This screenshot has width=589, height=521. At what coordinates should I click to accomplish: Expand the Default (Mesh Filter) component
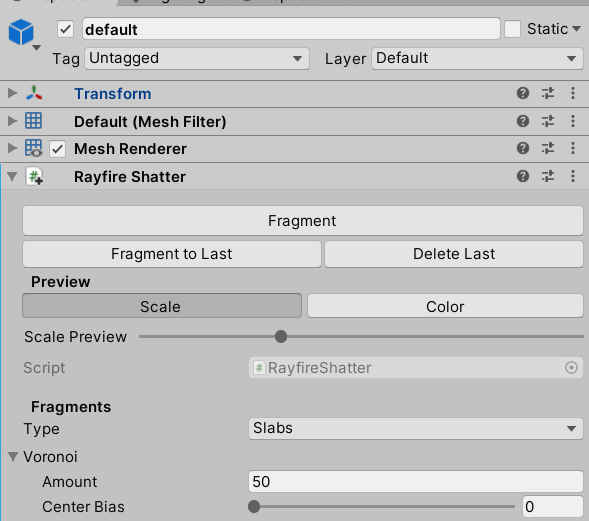coord(12,121)
